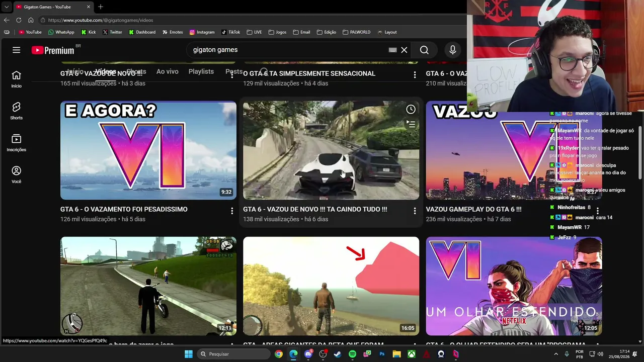This screenshot has height=362, width=644.
Task: Play the UM OLHAR ESTENDIDO Netflix thumbnail
Action: pos(514,286)
